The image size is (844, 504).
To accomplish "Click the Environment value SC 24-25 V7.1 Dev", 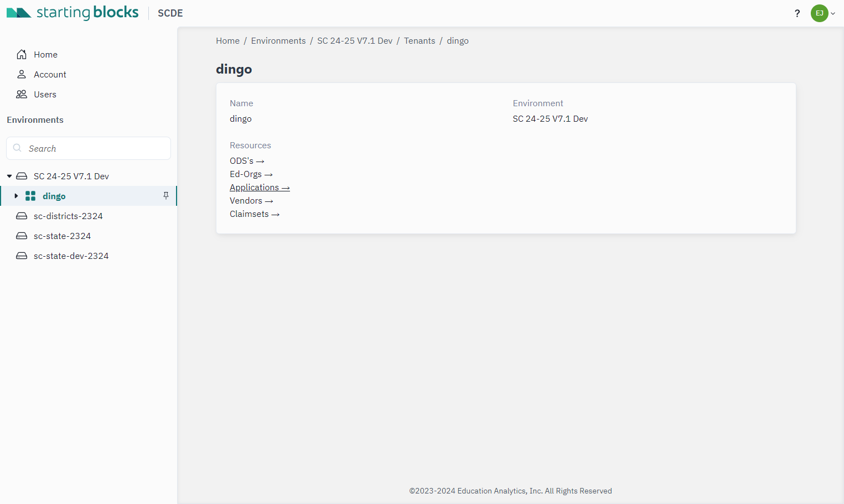I will click(550, 118).
